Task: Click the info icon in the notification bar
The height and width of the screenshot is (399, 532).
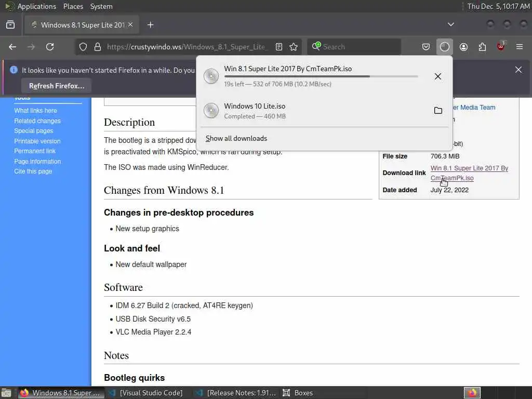Action: [x=14, y=70]
